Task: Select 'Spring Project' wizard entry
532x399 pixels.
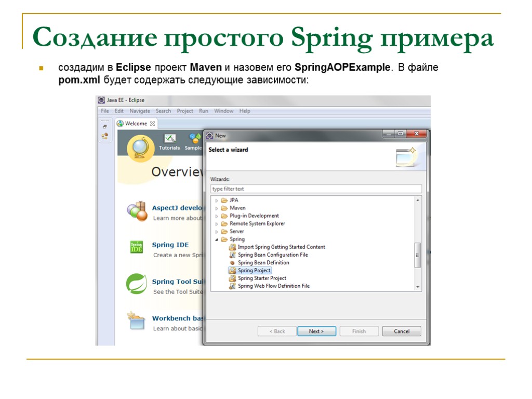Action: pos(254,270)
